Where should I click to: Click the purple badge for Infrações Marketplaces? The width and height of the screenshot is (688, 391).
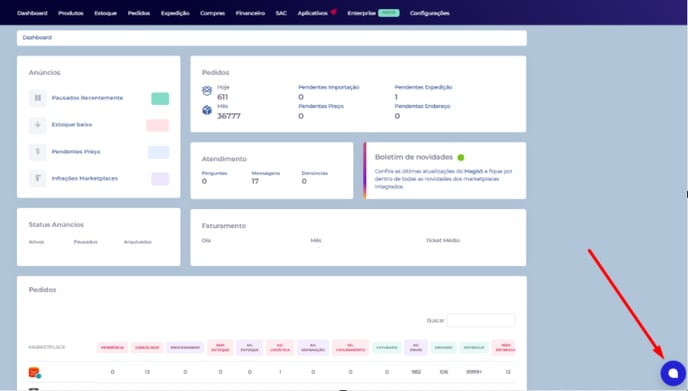coord(160,179)
